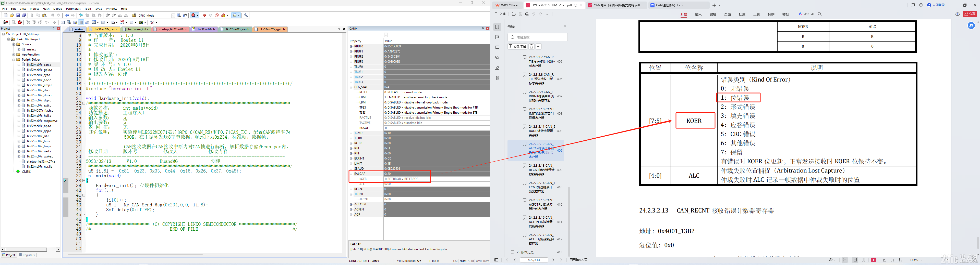Save the current file in µVision
This screenshot has width=980, height=265.
tap(18, 16)
